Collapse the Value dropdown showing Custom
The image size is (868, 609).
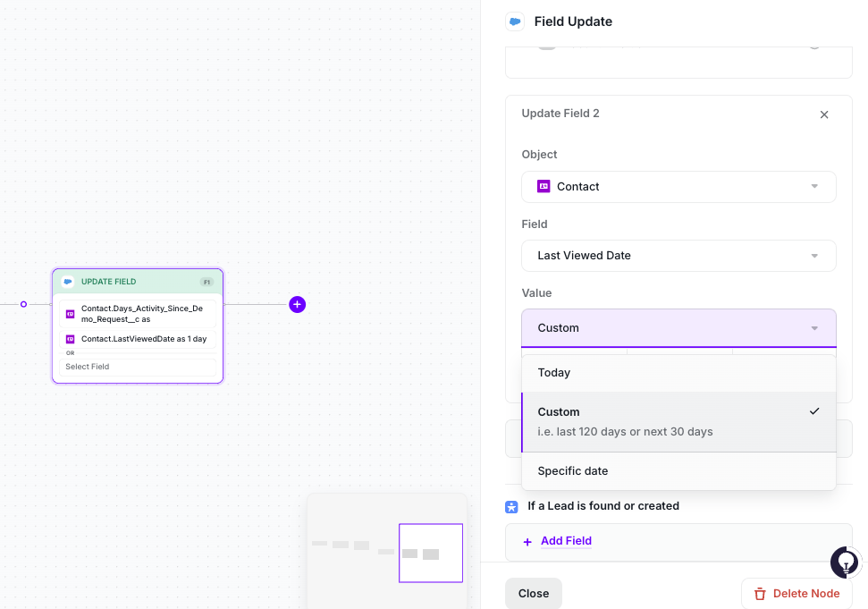click(678, 328)
